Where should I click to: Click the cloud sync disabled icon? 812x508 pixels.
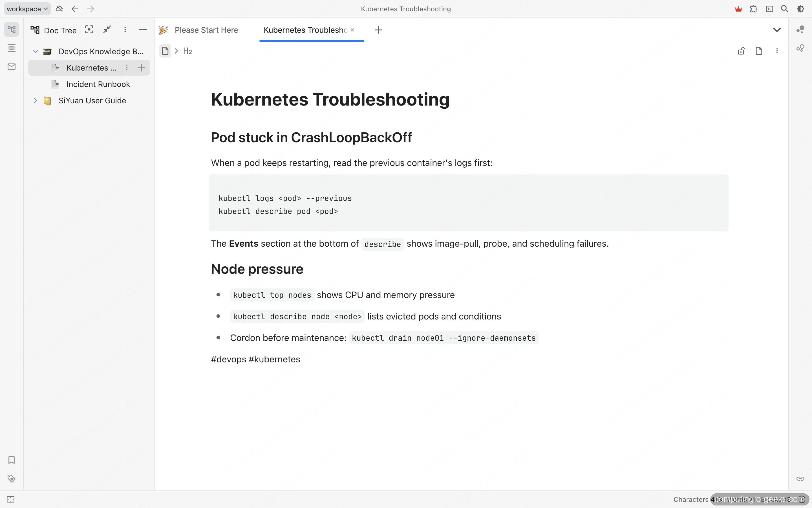[60, 9]
